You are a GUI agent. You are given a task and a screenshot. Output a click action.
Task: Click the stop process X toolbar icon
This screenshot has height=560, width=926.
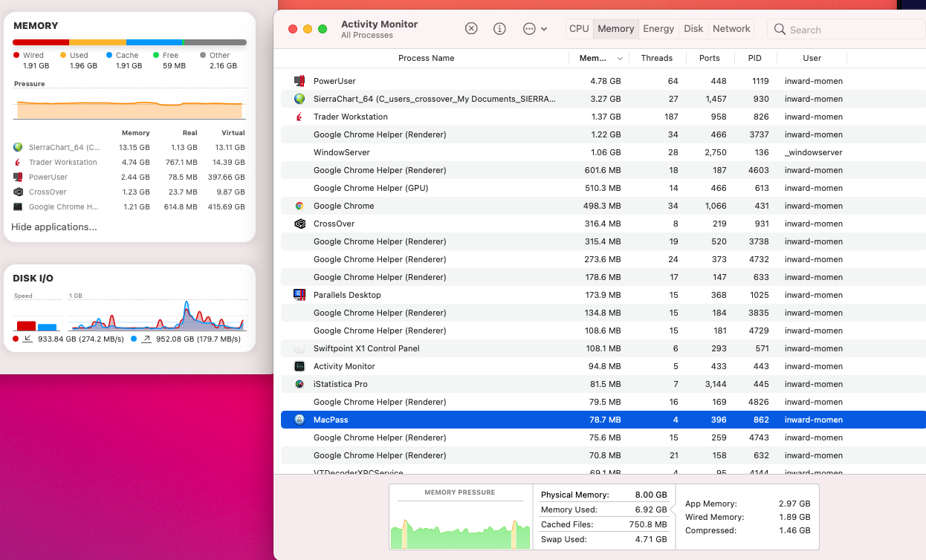click(x=471, y=29)
